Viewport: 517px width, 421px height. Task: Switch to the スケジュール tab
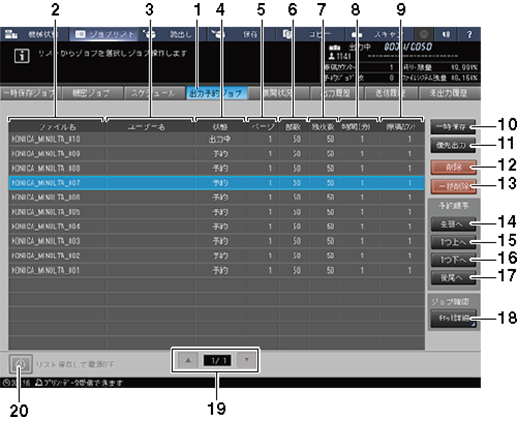tap(153, 93)
